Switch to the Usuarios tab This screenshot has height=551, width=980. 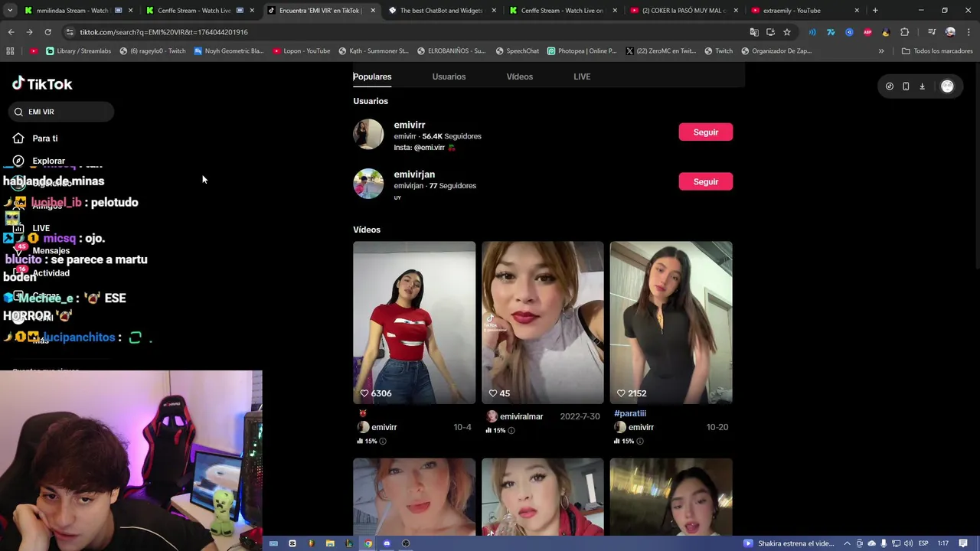[x=449, y=77]
